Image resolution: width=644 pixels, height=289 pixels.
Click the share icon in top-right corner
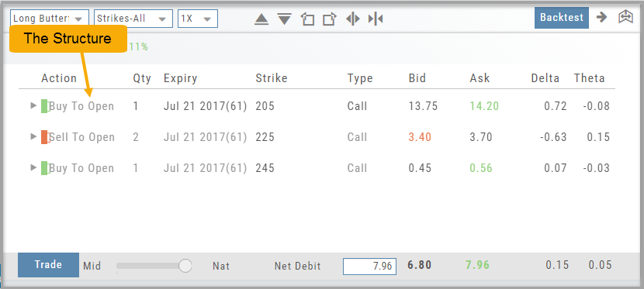click(x=625, y=17)
